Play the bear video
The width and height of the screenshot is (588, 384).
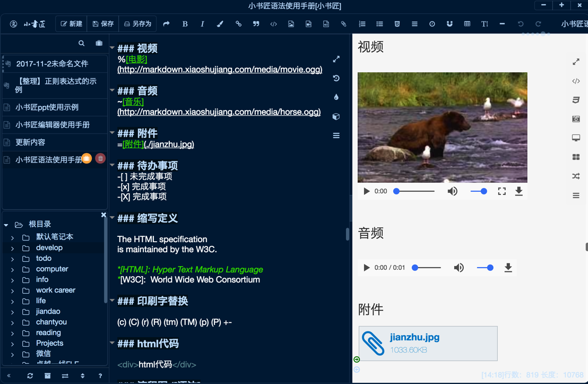pyautogui.click(x=366, y=191)
